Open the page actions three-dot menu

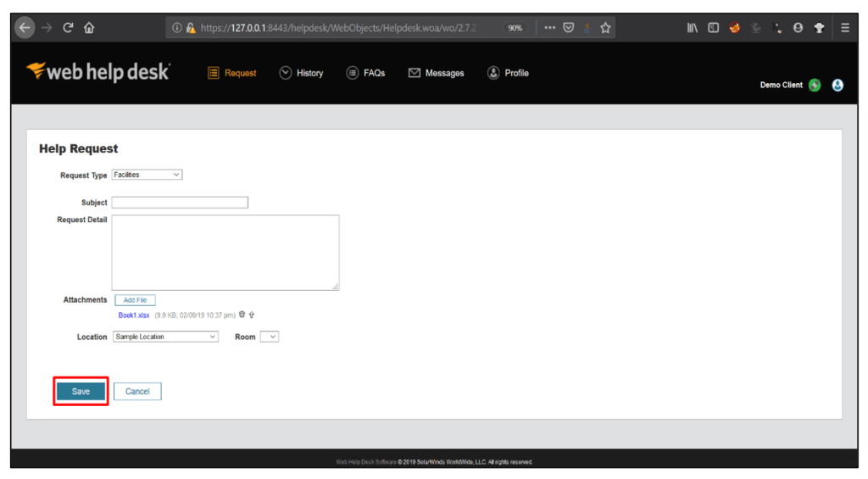(x=549, y=28)
